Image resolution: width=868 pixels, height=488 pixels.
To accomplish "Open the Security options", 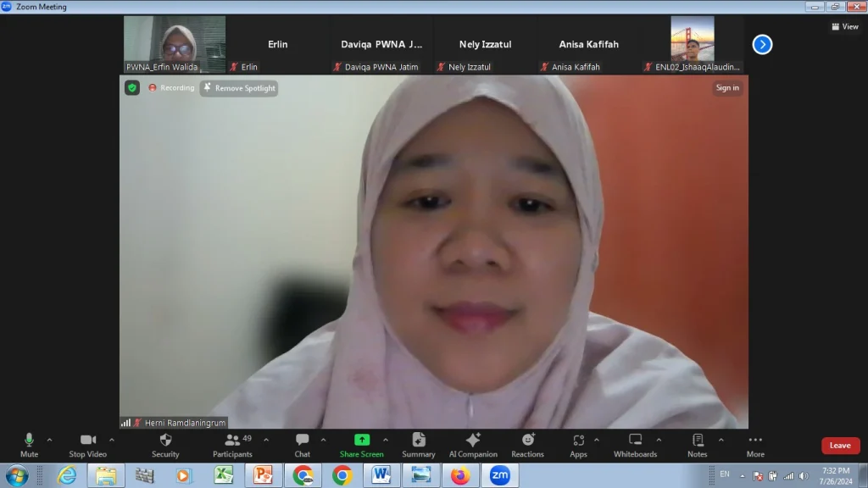I will [164, 445].
